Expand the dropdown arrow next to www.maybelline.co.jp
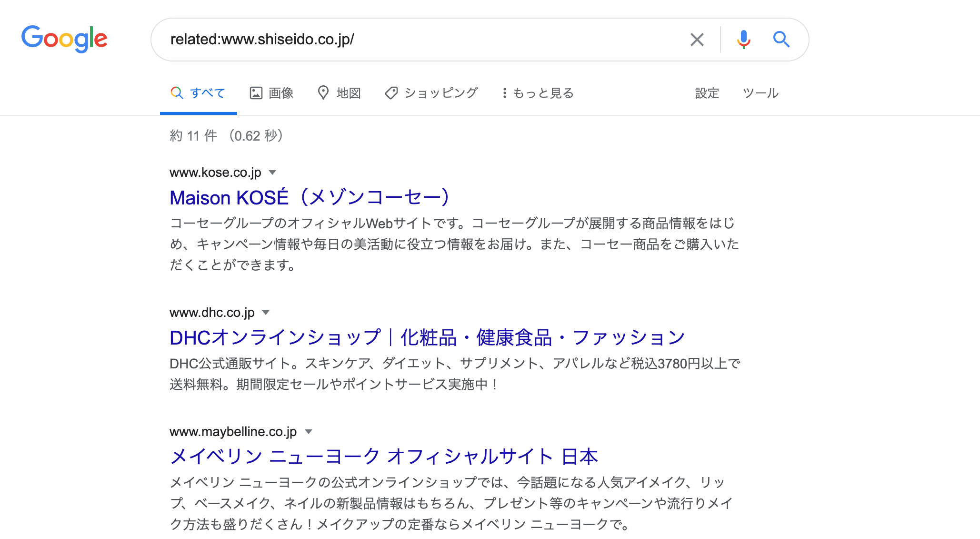980x539 pixels. coord(309,432)
